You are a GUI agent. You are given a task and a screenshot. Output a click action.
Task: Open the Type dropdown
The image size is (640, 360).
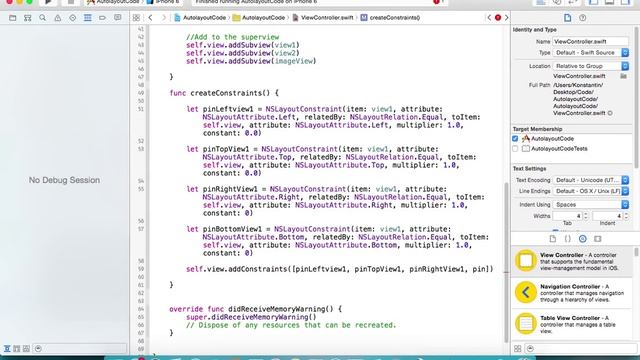pos(591,53)
